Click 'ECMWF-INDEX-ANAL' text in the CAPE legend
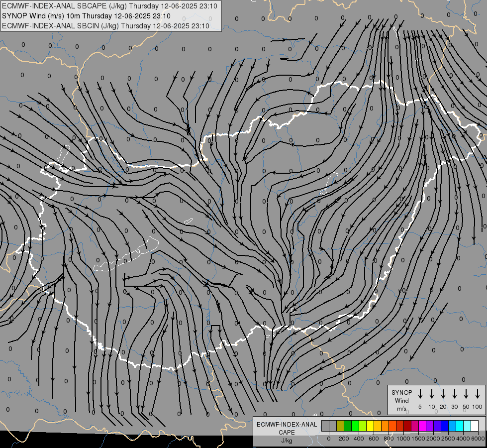 (287, 425)
